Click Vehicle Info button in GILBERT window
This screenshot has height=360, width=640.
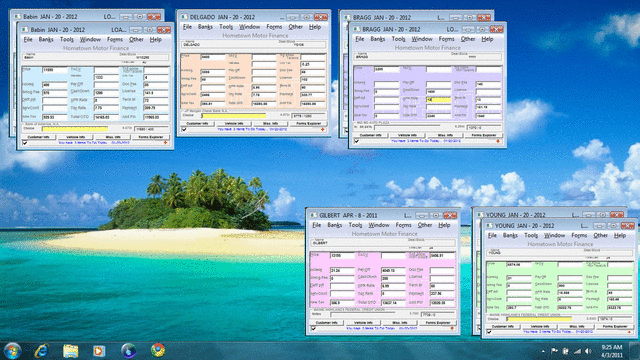(363, 322)
